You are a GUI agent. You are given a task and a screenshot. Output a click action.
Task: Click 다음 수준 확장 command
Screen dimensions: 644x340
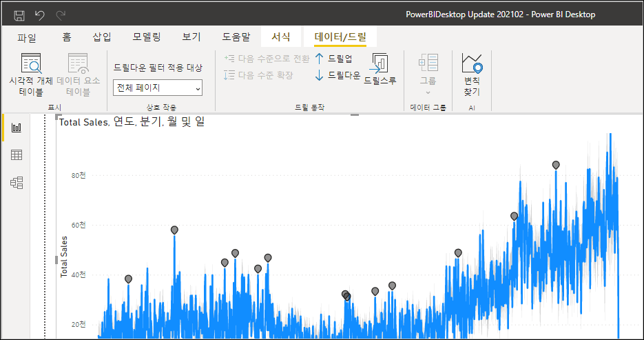pos(258,75)
